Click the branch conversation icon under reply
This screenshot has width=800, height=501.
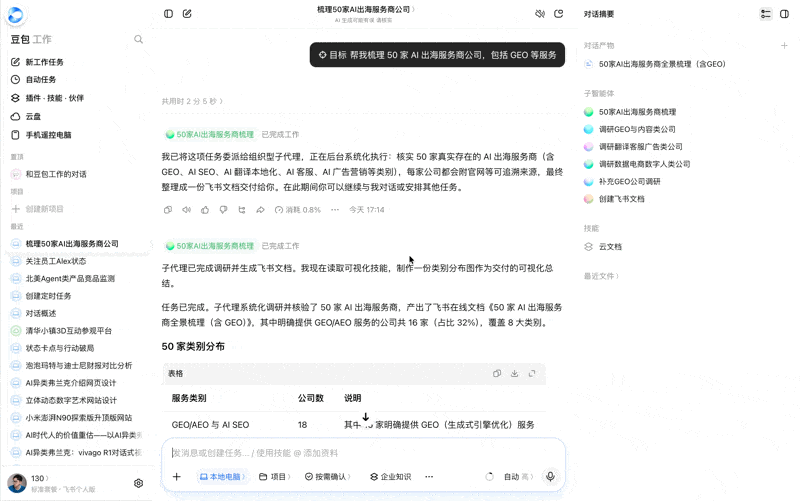point(242,210)
